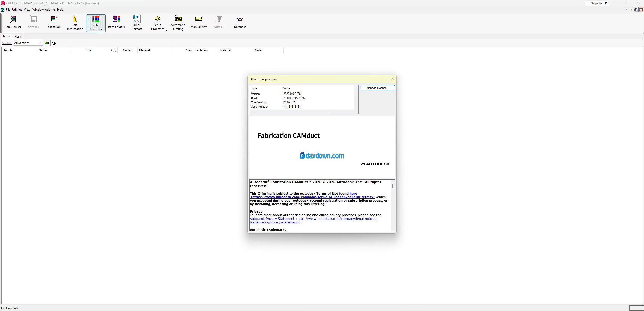644x311 pixels.
Task: Select the Serial Number row
Action: click(x=302, y=107)
